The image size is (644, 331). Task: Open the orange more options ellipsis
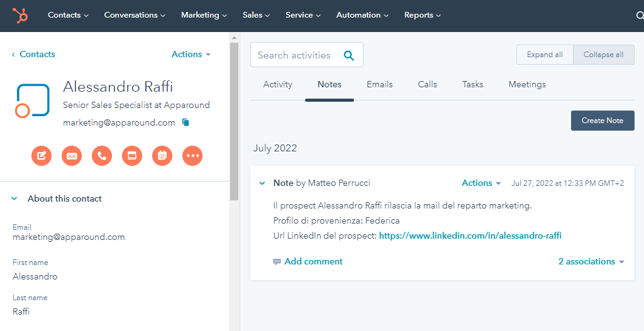point(192,156)
